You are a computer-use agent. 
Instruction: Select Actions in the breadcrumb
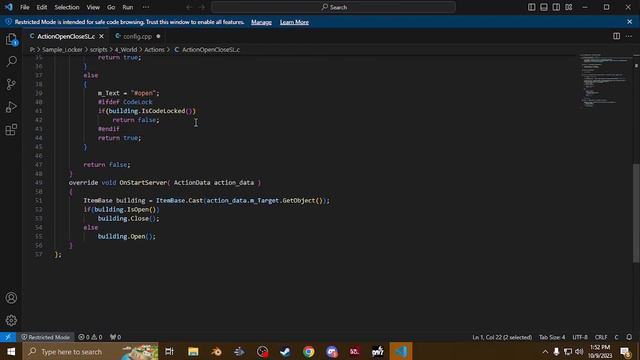coord(154,49)
